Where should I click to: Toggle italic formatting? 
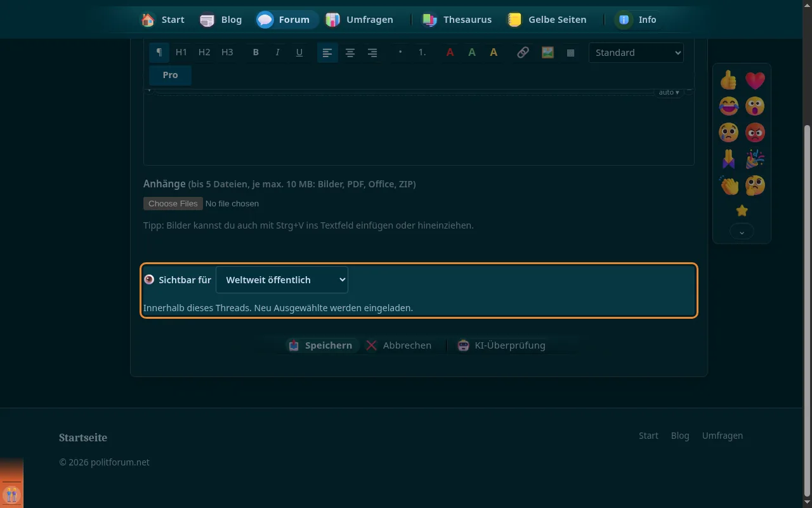(277, 52)
